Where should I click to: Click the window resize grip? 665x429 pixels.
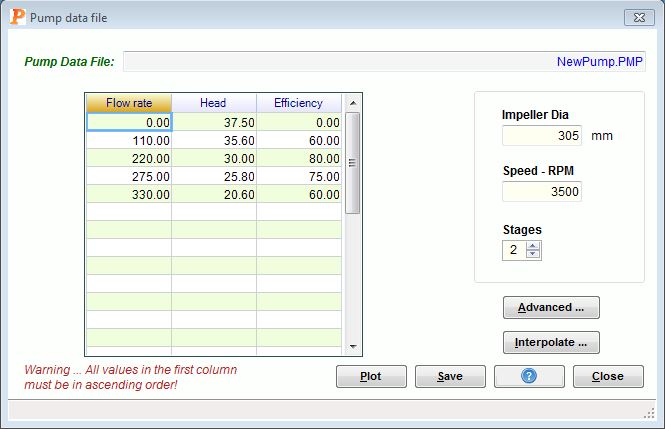click(x=649, y=413)
